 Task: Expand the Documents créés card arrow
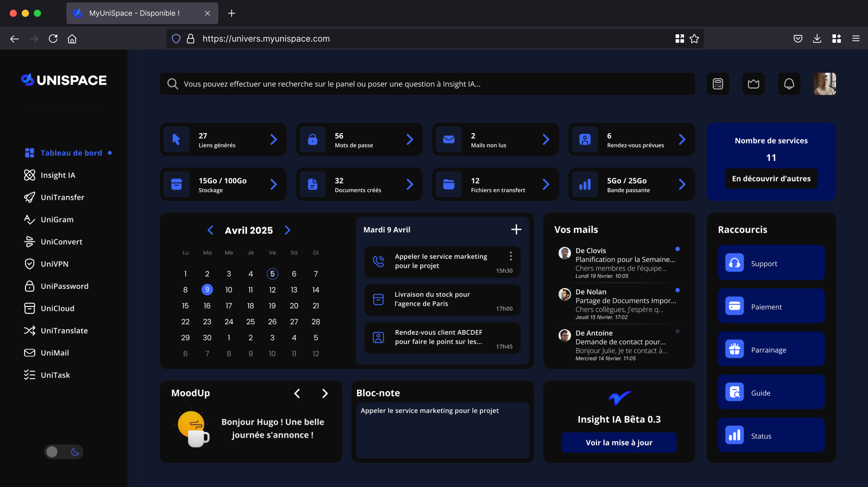tap(410, 184)
